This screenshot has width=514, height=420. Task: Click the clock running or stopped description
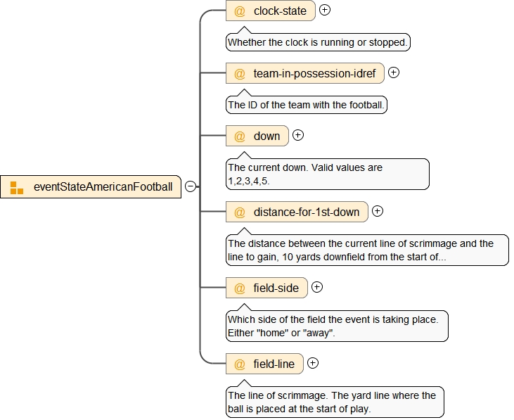pyautogui.click(x=318, y=42)
